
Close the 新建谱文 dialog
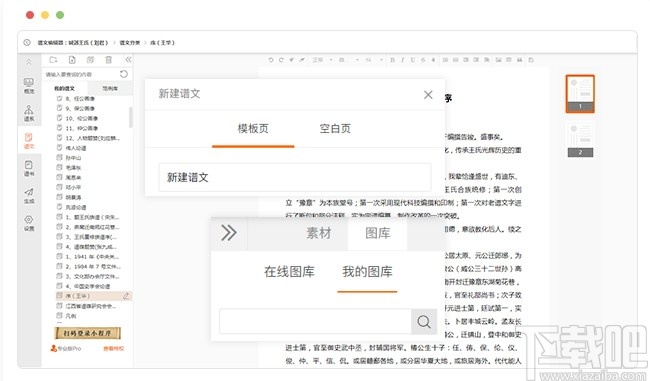coord(428,95)
